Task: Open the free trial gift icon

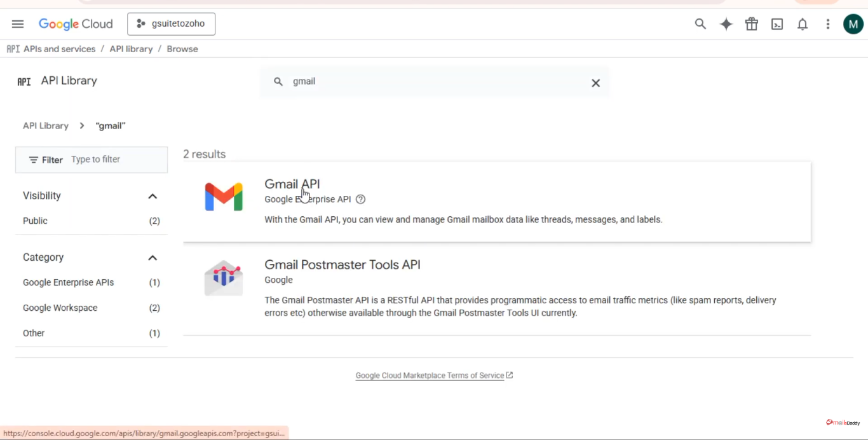Action: [x=751, y=24]
